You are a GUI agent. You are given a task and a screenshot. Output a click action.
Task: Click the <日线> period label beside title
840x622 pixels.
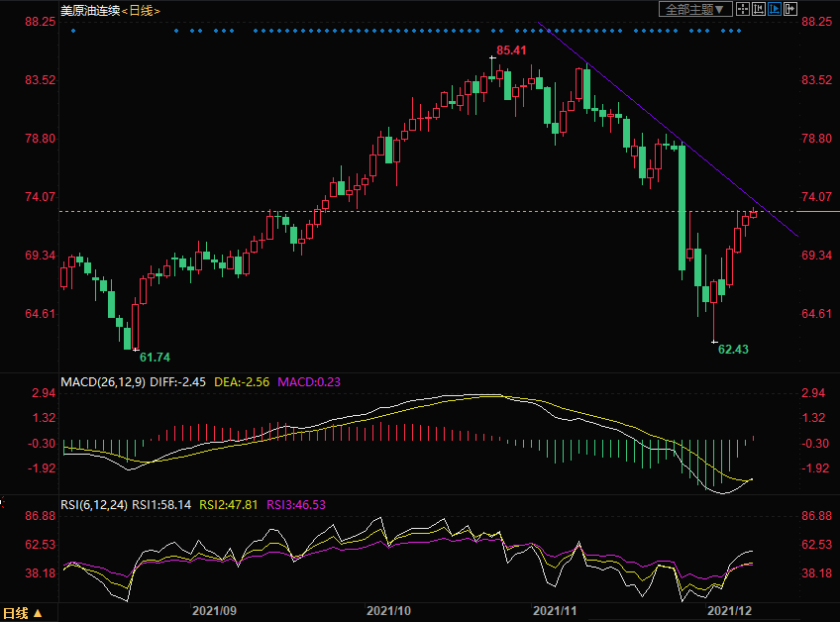coord(141,10)
